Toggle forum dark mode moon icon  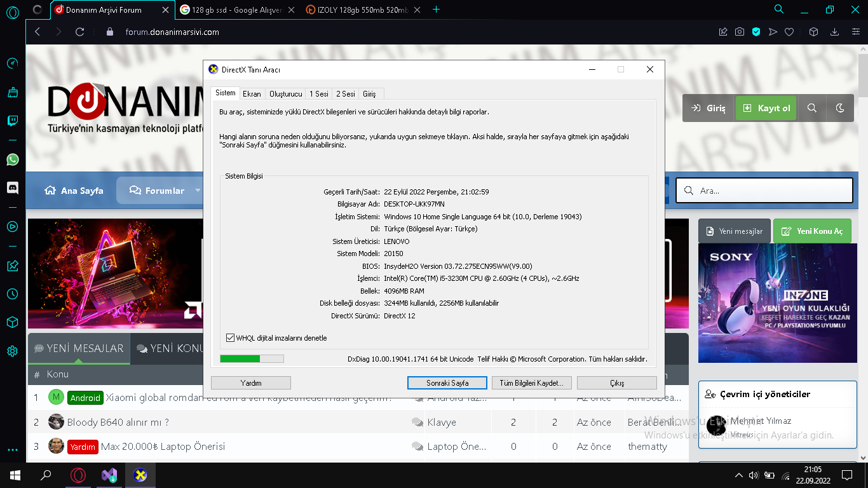coord(840,108)
